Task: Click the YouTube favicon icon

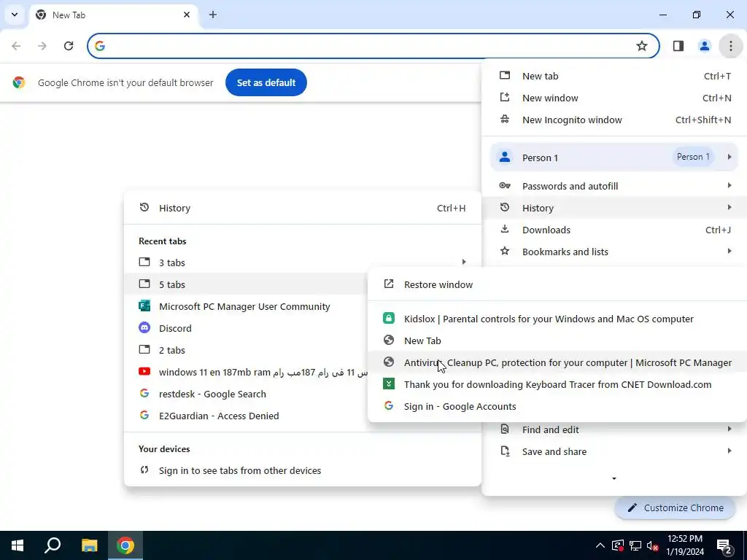Action: [144, 371]
